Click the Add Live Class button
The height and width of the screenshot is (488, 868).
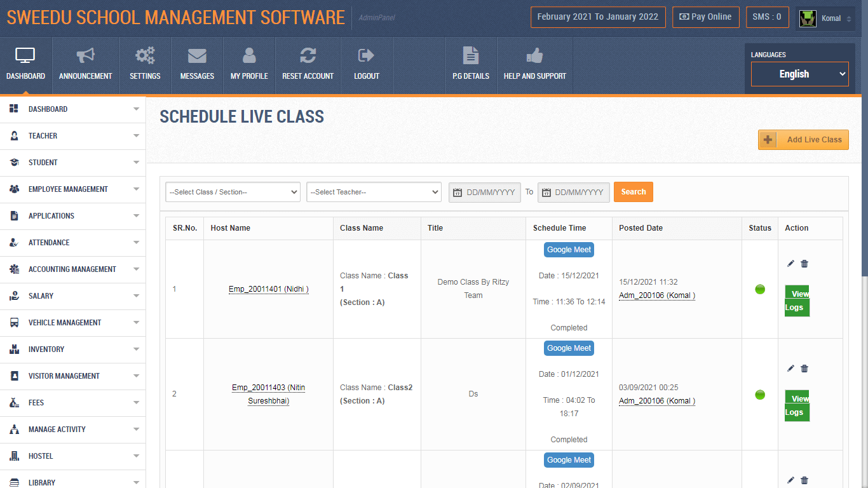[x=803, y=139]
